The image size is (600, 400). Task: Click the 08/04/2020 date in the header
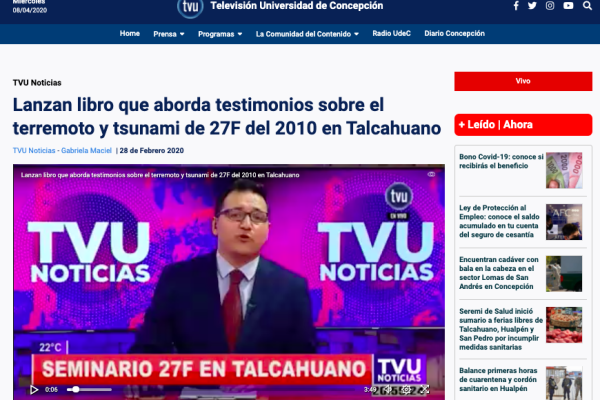click(30, 10)
